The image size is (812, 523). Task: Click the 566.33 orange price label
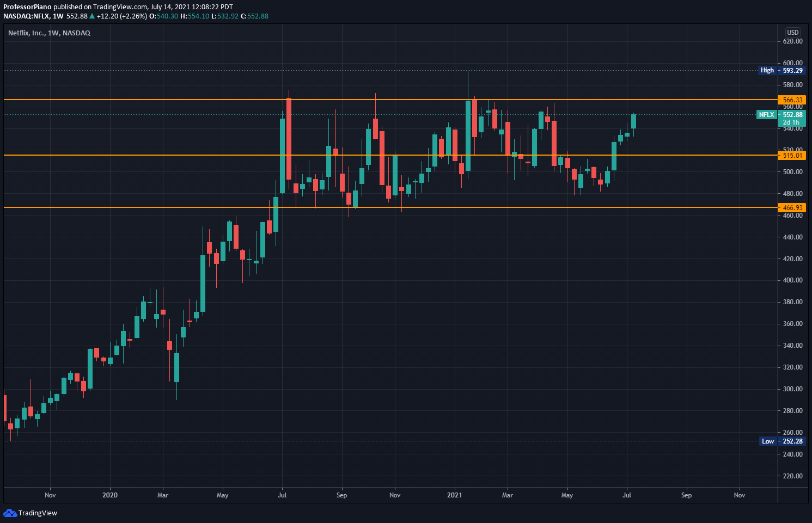point(792,100)
